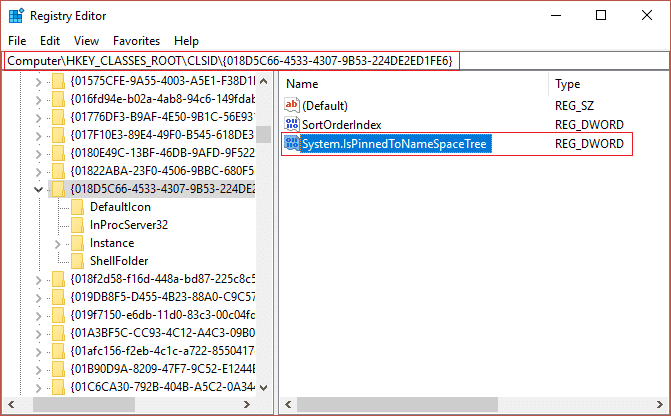Select the InProcServer32 folder icon
The height and width of the screenshot is (416, 671).
point(77,225)
